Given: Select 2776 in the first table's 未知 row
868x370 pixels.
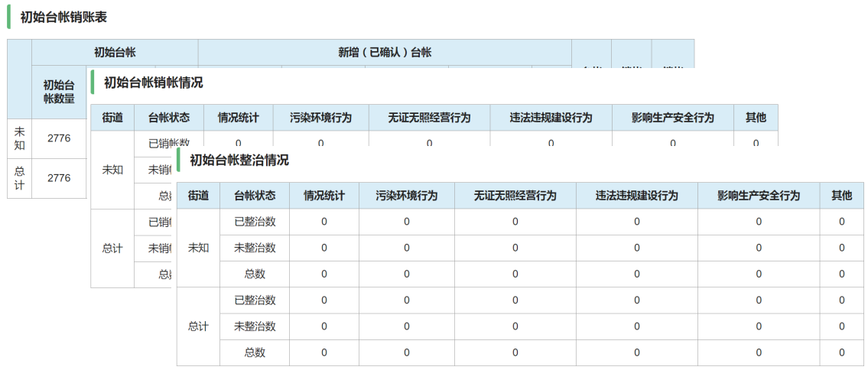Looking at the screenshot, I should coord(59,138).
